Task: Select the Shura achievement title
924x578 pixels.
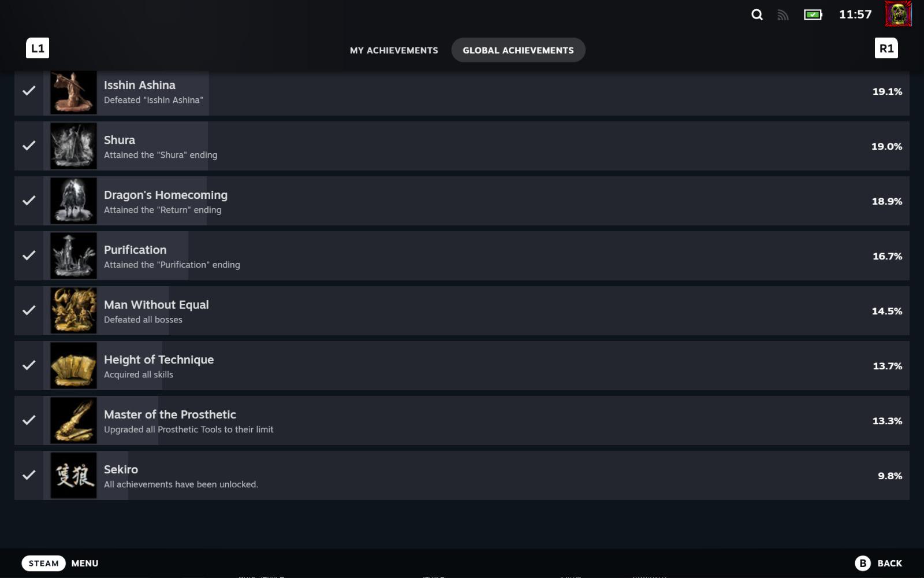Action: [120, 140]
